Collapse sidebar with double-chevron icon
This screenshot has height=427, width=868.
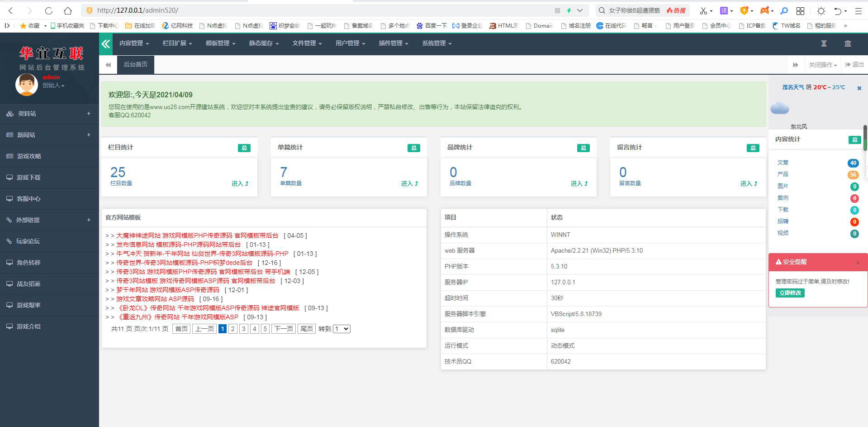tap(106, 43)
